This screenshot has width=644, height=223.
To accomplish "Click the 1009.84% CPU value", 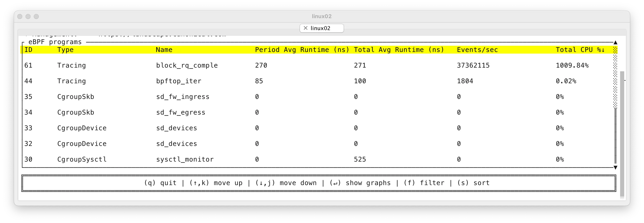I will 572,66.
